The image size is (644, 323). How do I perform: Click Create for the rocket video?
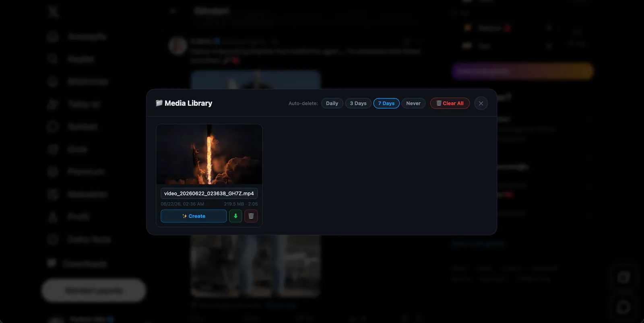click(194, 216)
